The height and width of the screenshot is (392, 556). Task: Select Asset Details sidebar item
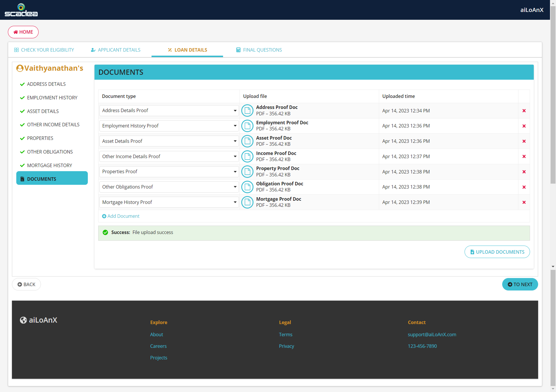click(43, 111)
